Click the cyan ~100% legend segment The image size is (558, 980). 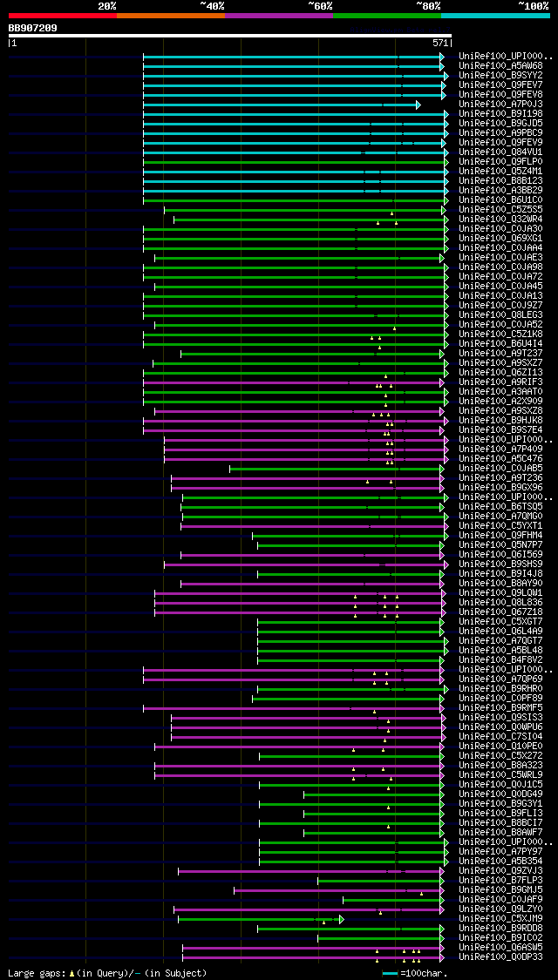[x=495, y=15]
